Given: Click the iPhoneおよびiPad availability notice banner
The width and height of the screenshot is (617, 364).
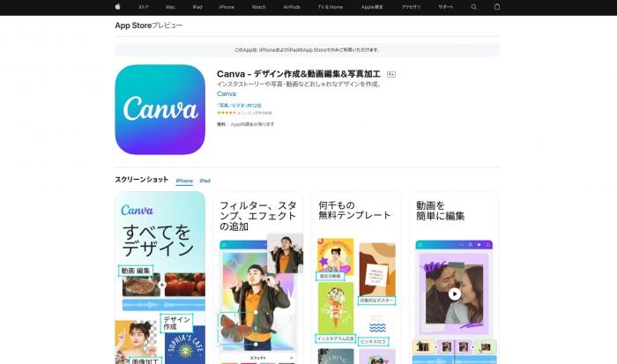Looking at the screenshot, I should [308, 50].
